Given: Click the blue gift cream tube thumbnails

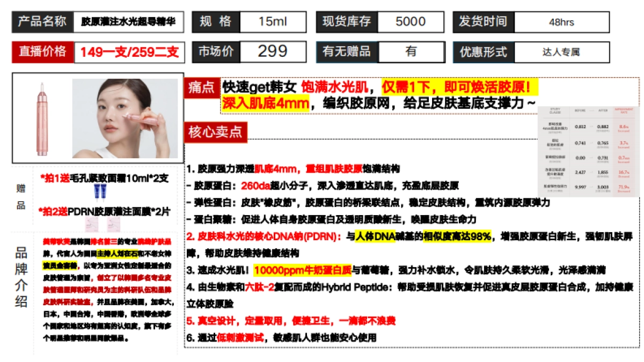Looking at the screenshot, I should tap(100, 192).
